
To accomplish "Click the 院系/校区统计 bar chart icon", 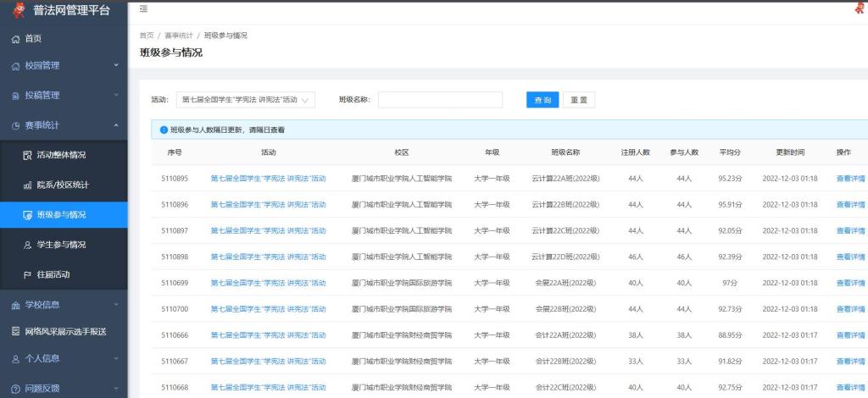I will click(26, 185).
